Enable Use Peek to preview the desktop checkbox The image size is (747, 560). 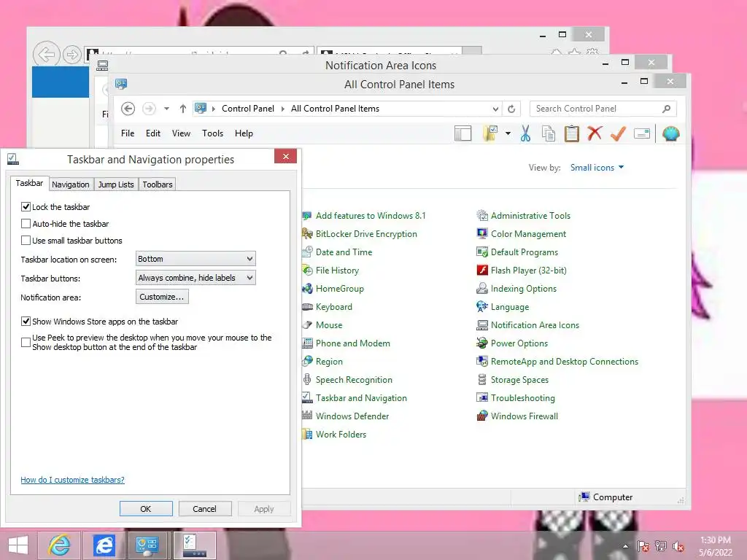coord(26,342)
